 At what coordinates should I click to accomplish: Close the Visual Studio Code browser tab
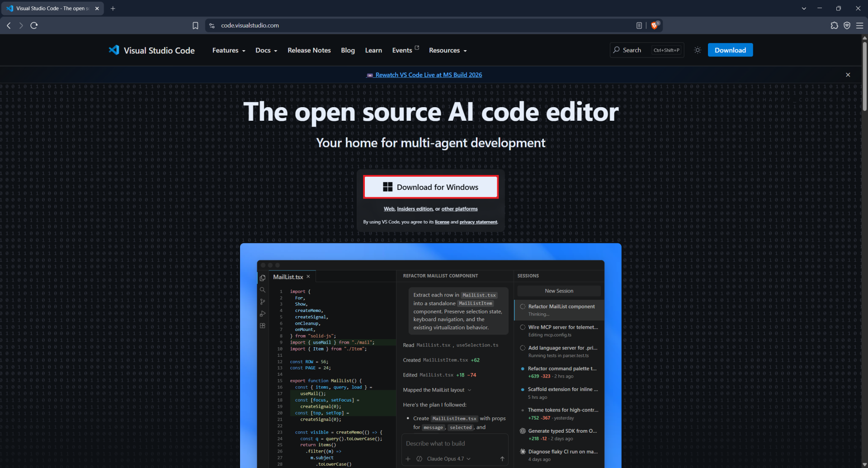tap(97, 9)
